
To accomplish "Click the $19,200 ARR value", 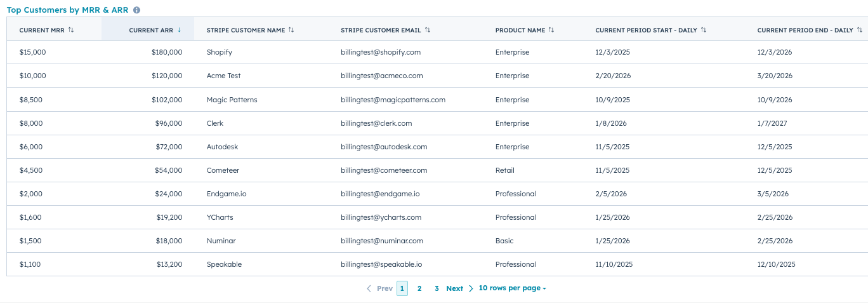I will tap(169, 217).
